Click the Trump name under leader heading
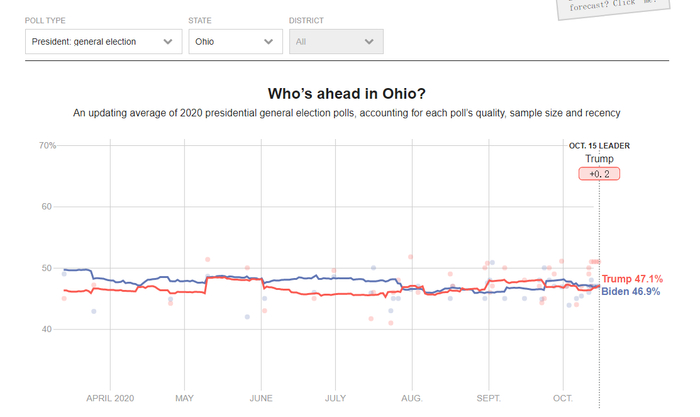Viewport: 700px width, 417px height. [599, 159]
